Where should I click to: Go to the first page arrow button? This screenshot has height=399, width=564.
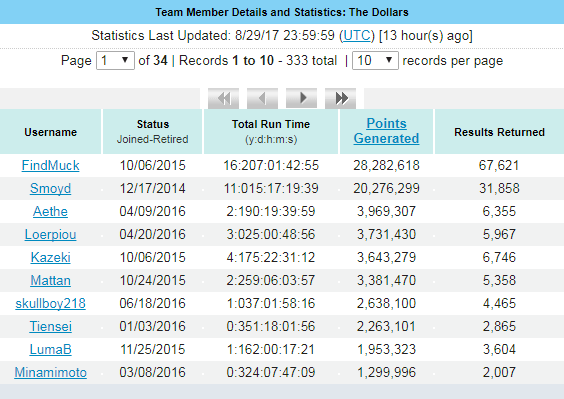223,98
